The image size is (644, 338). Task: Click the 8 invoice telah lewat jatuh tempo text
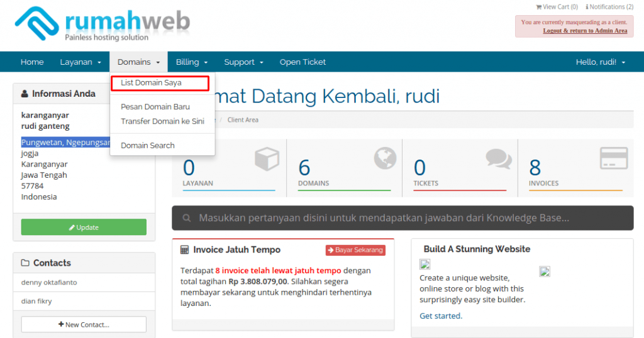(278, 271)
